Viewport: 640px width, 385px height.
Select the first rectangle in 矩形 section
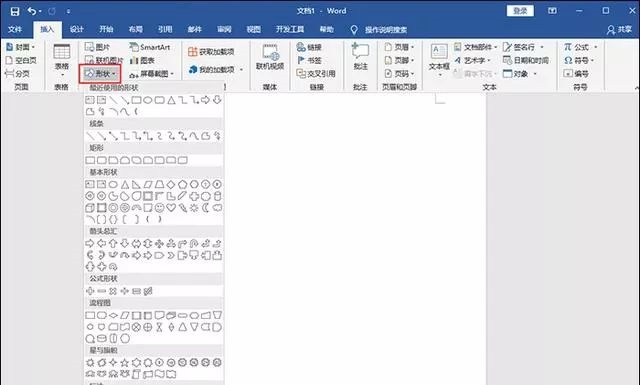90,160
